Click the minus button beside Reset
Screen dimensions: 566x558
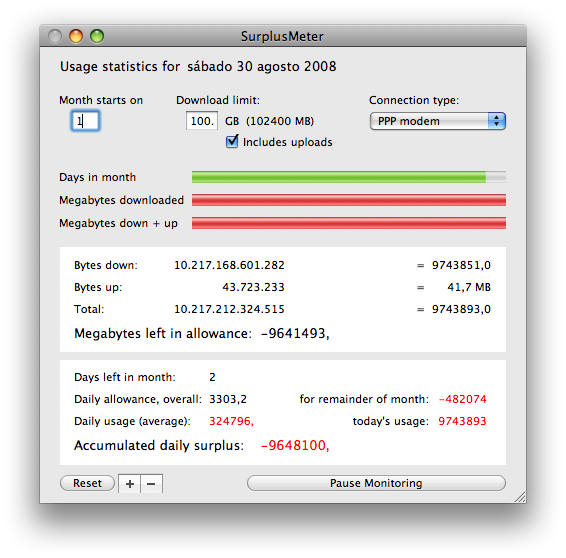point(152,484)
